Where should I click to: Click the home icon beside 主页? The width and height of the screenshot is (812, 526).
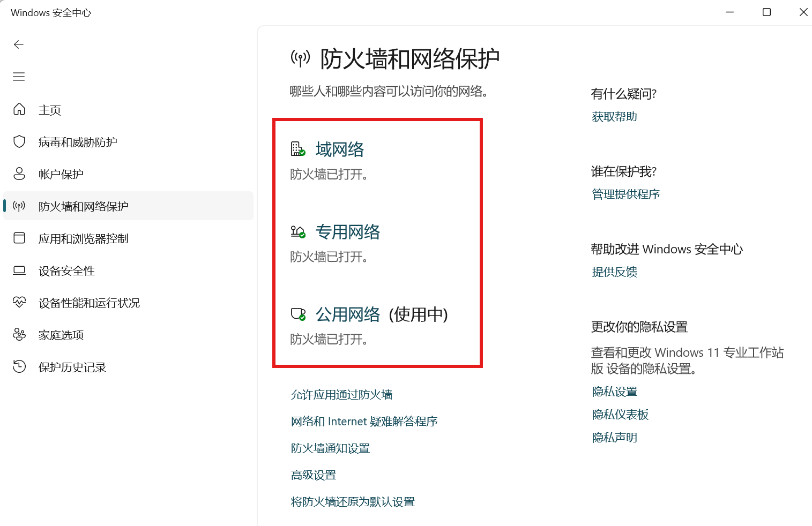pos(19,110)
